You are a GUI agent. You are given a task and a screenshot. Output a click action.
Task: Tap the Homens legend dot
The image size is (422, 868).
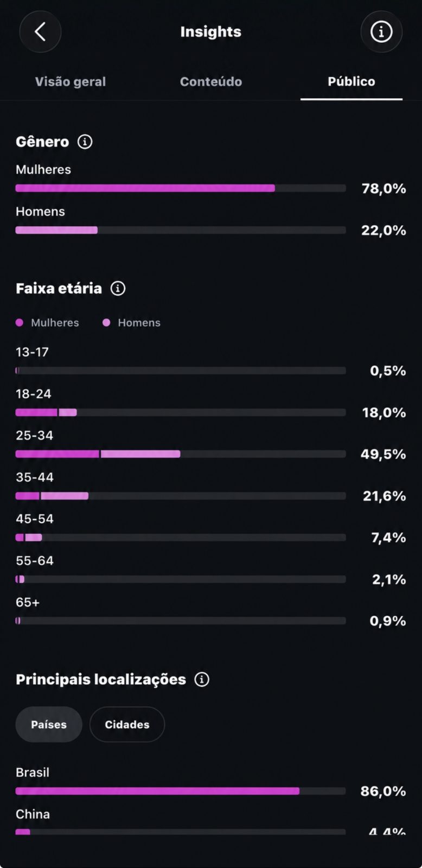[x=106, y=323]
